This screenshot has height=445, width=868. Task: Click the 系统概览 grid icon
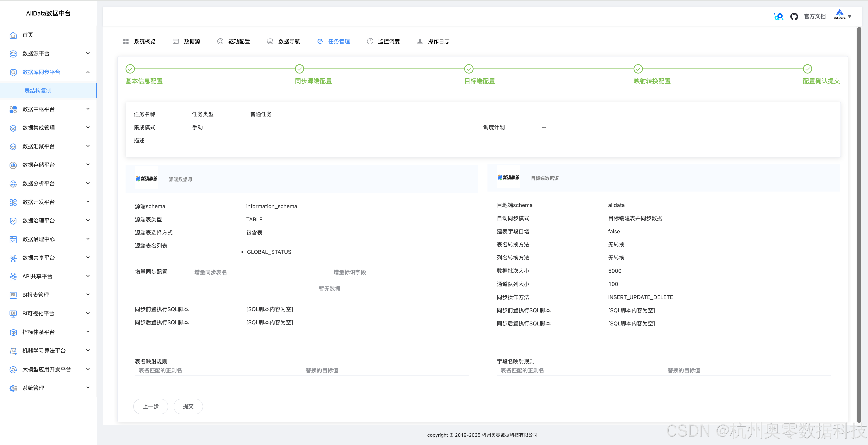[126, 41]
